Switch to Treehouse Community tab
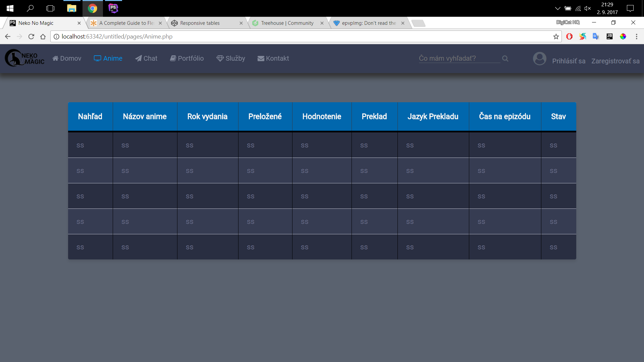Screen dimensions: 644x362 (287, 23)
